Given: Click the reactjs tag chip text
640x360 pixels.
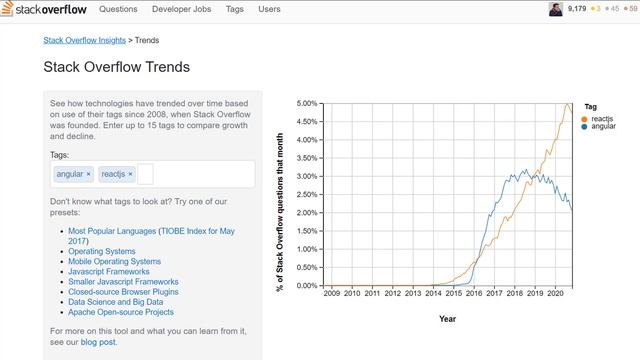Looking at the screenshot, I should pos(113,174).
